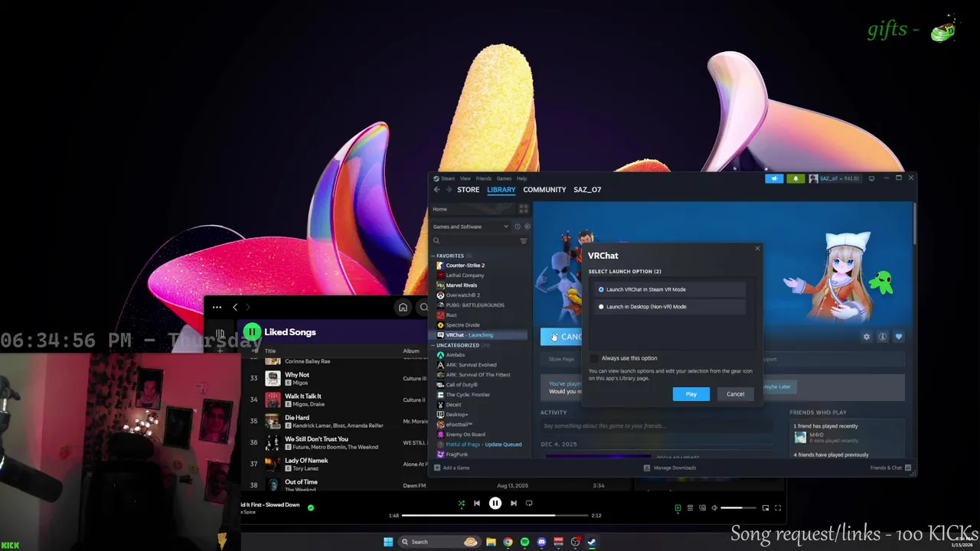Open the Friends menu in Steam
This screenshot has width=980, height=551.
pos(484,178)
